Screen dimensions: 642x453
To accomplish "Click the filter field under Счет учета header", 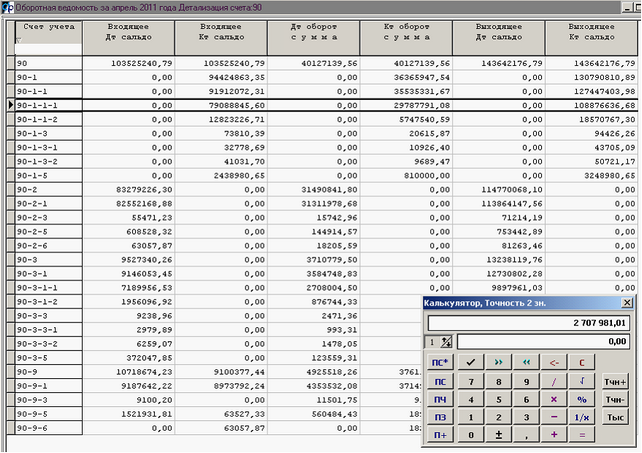I will (47, 48).
